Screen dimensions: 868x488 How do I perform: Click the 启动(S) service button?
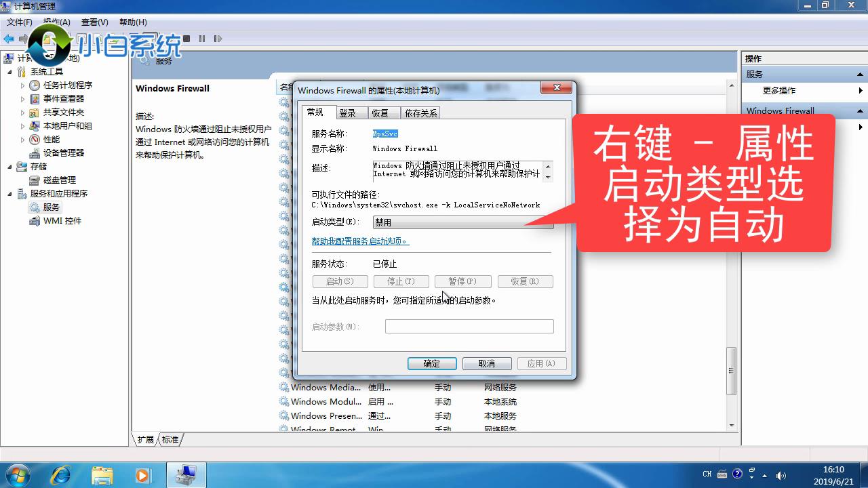340,281
